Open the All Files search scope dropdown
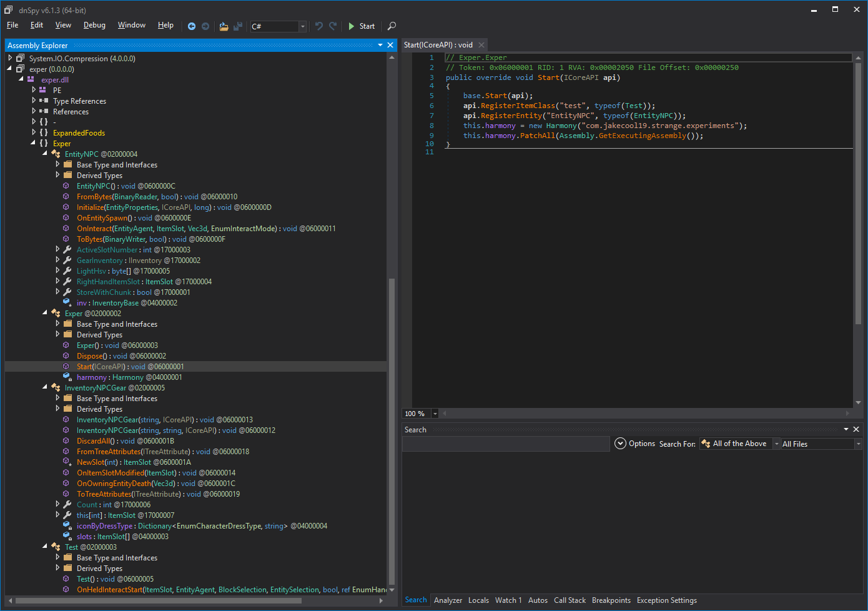The height and width of the screenshot is (611, 868). point(858,444)
